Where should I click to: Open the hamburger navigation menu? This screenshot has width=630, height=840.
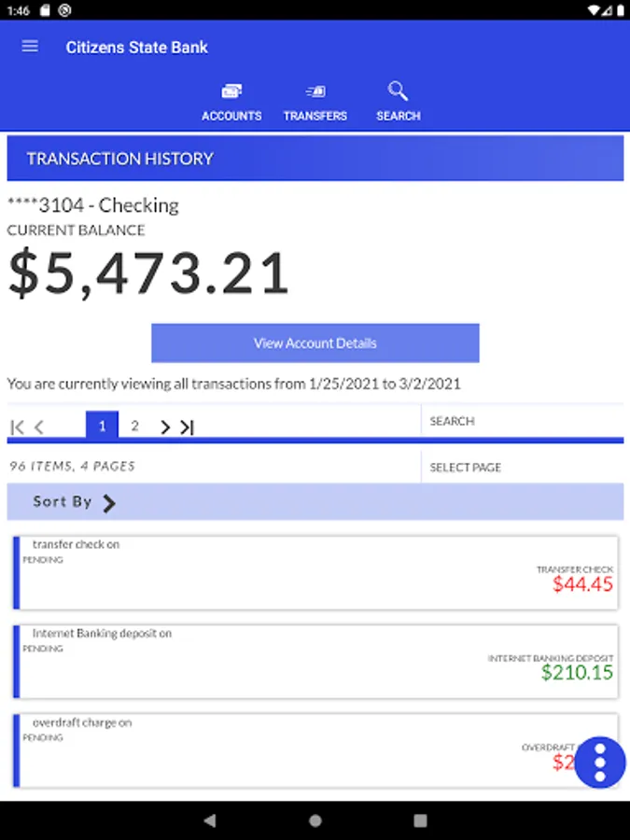click(30, 47)
